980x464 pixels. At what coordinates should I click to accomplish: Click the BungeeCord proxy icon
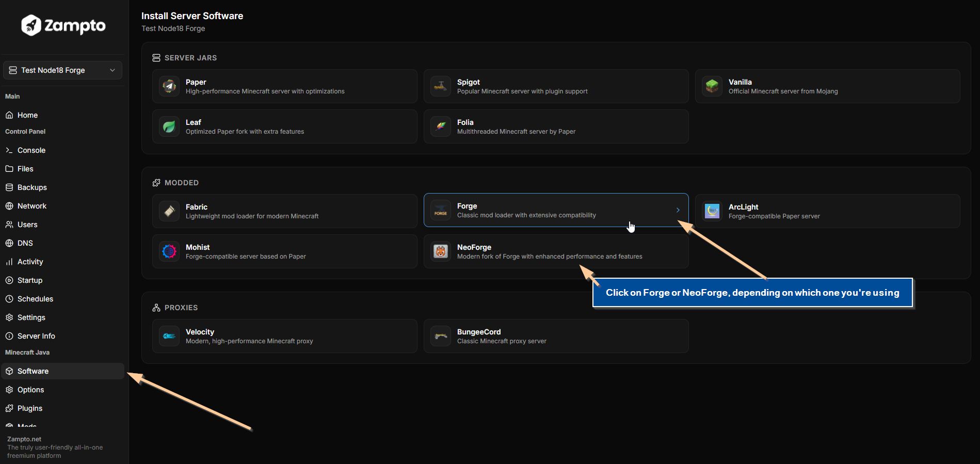tap(441, 336)
